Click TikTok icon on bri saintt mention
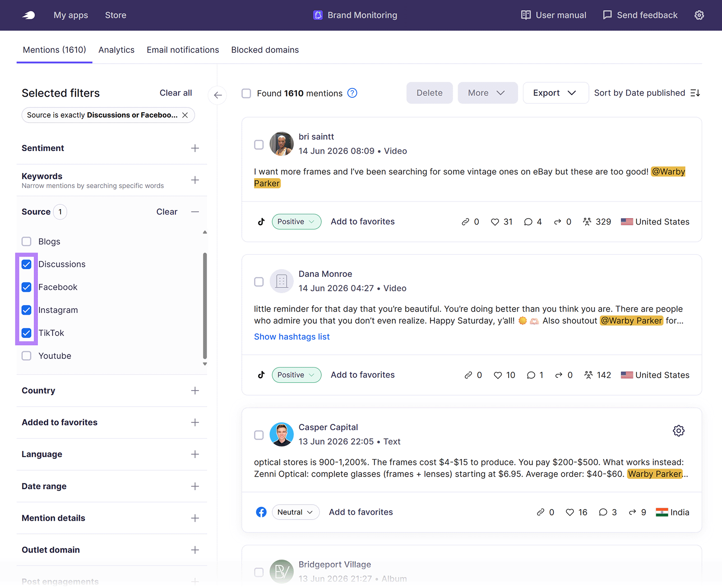 tap(261, 222)
